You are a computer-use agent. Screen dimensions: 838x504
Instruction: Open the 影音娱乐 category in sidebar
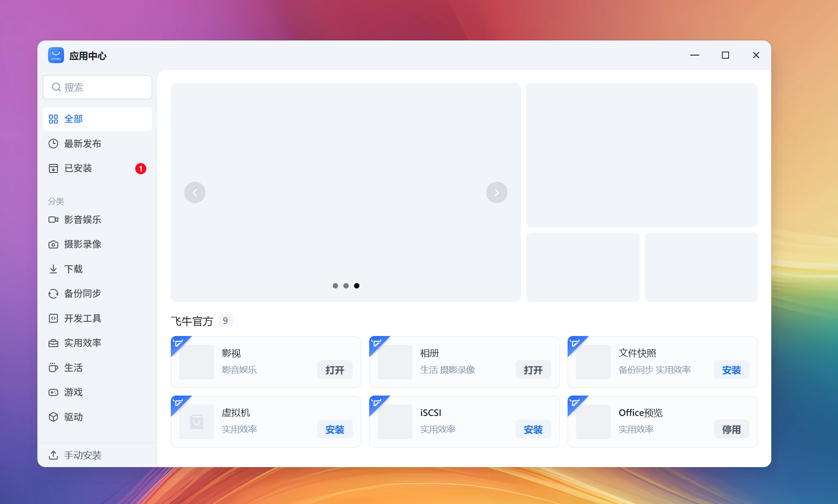83,220
